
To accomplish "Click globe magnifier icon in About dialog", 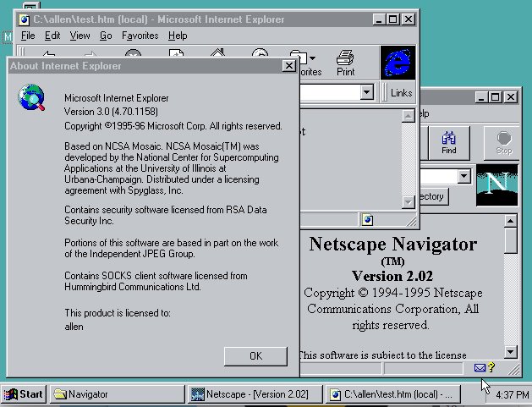I will click(x=31, y=97).
